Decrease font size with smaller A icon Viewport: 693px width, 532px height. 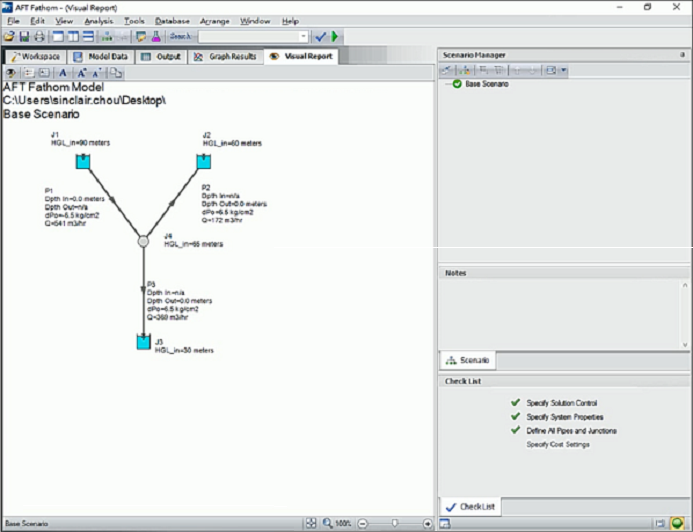coord(97,73)
